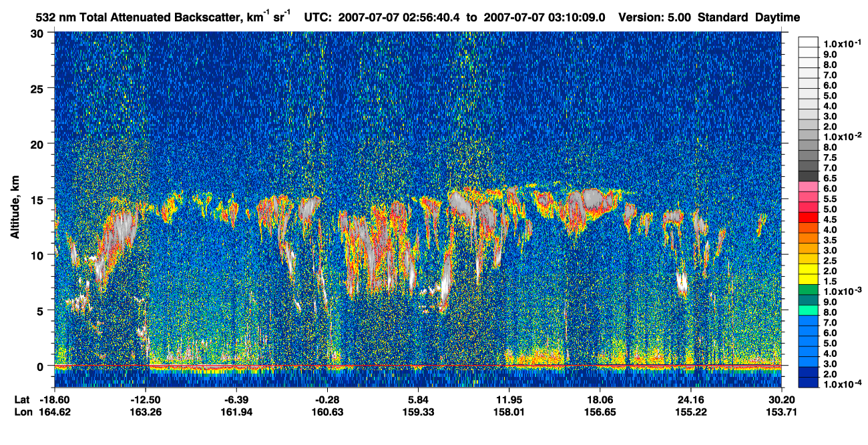The width and height of the screenshot is (868, 445).
Task: Click latitude value '11.95'
Action: pos(508,400)
